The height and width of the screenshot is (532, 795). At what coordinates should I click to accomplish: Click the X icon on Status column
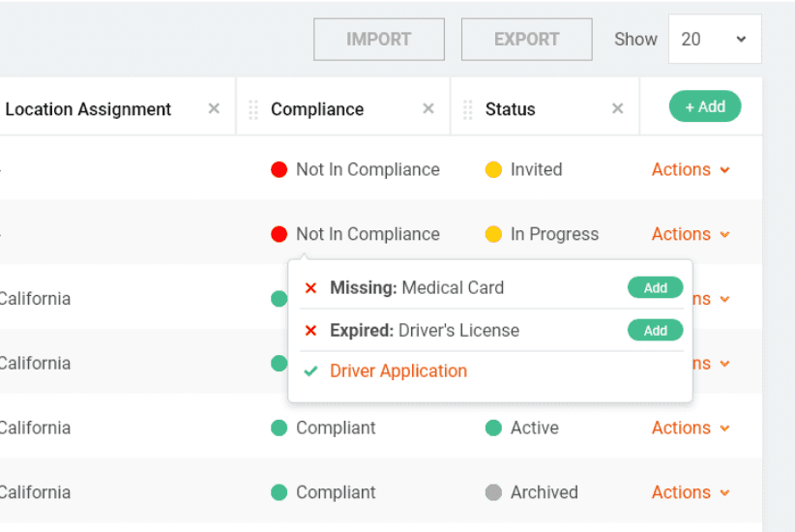(x=617, y=109)
